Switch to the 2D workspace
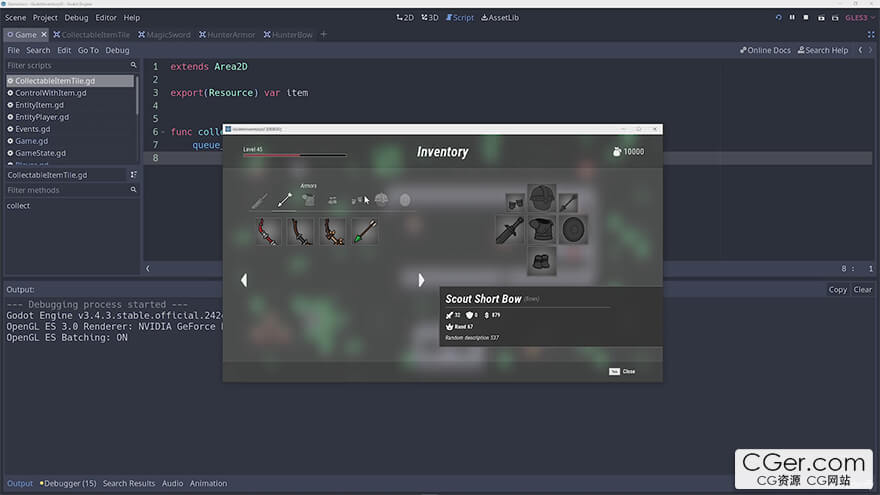 pos(405,17)
